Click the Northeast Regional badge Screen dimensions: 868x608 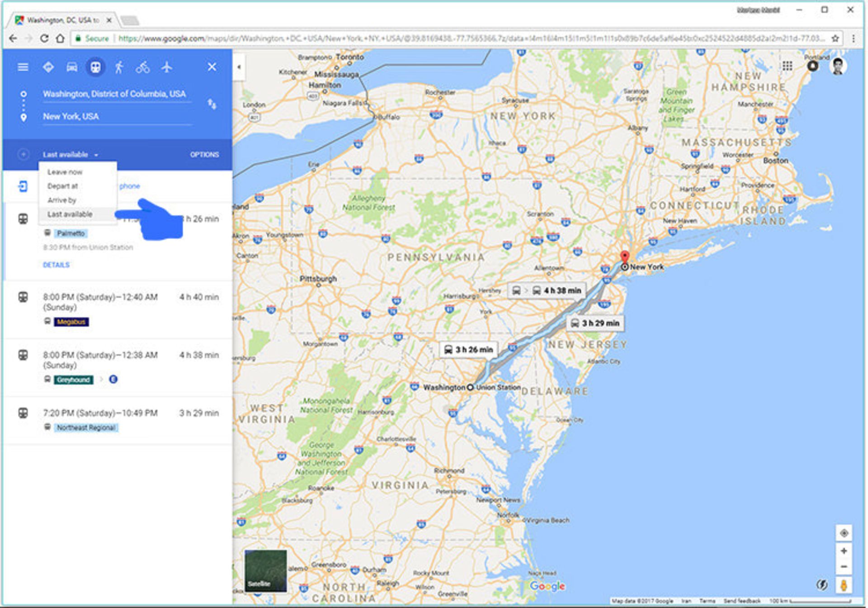tap(86, 427)
